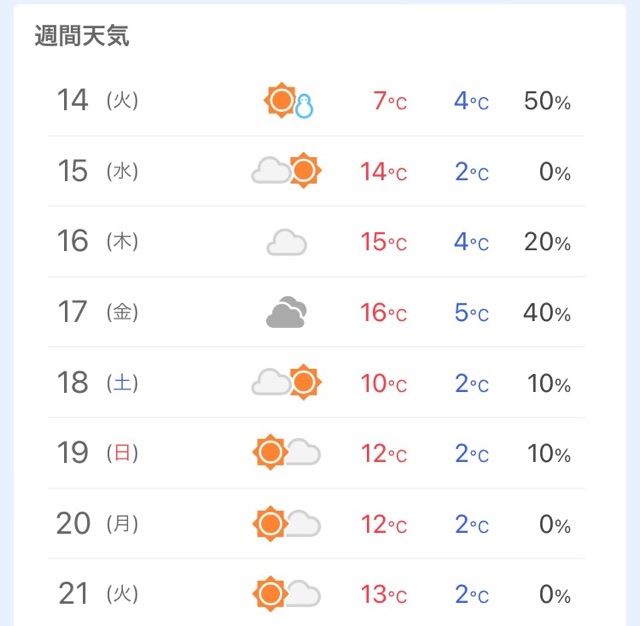
Task: Click the blue Saturday (土) label for the 18th
Action: (122, 383)
